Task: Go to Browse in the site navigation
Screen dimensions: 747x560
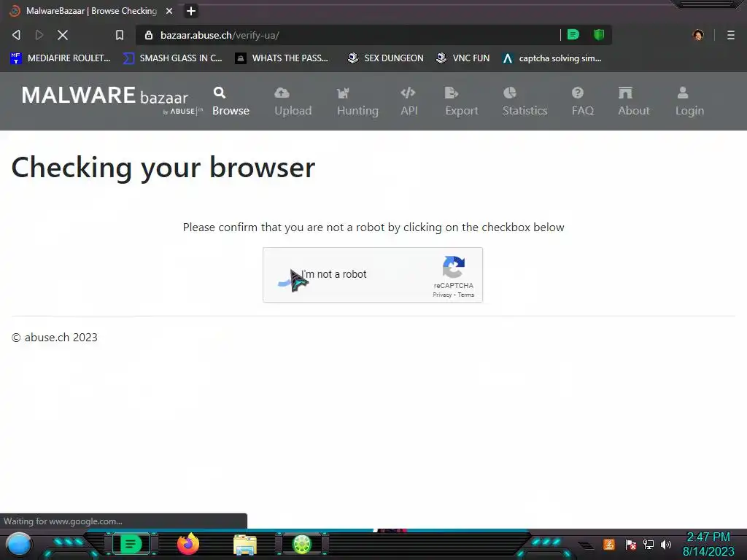Action: [x=231, y=101]
